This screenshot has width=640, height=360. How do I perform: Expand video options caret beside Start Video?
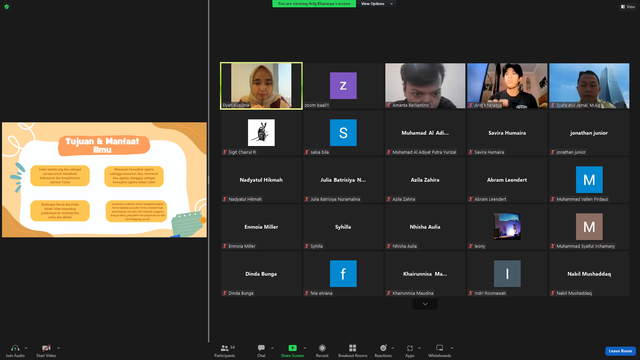click(x=58, y=348)
